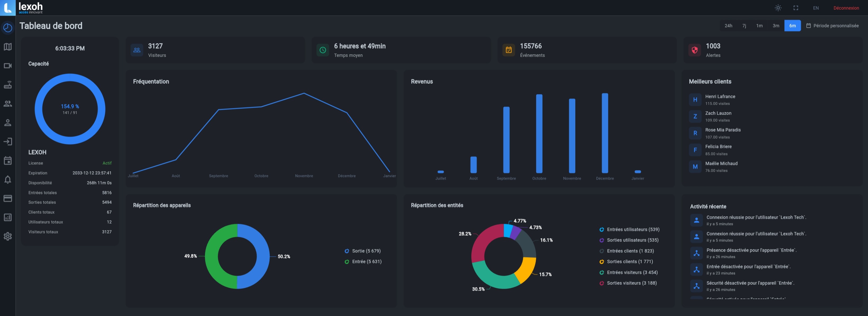Click the green Entrée donut segment
This screenshot has width=868, height=316.
[211, 256]
